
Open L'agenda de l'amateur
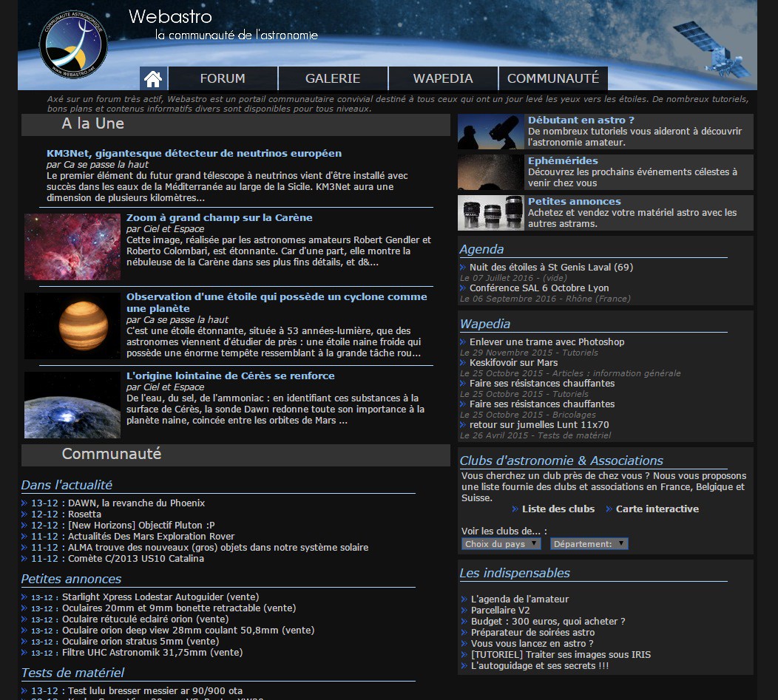pos(519,599)
